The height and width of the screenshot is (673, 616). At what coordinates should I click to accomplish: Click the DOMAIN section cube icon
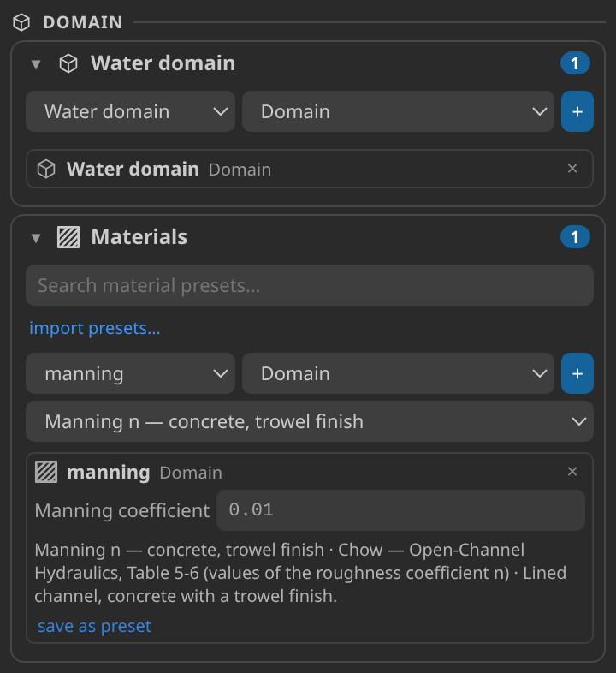coord(21,22)
